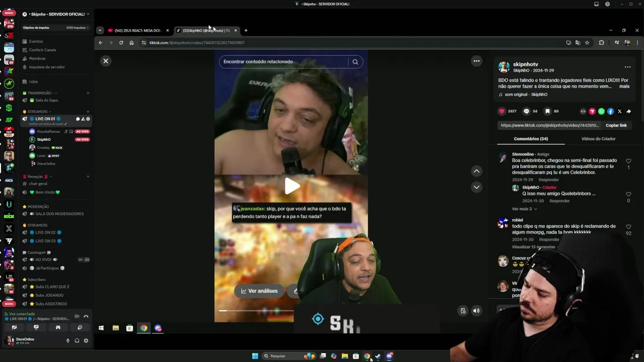644x362 pixels.
Task: Go to the next video arrow
Action: coord(476,187)
